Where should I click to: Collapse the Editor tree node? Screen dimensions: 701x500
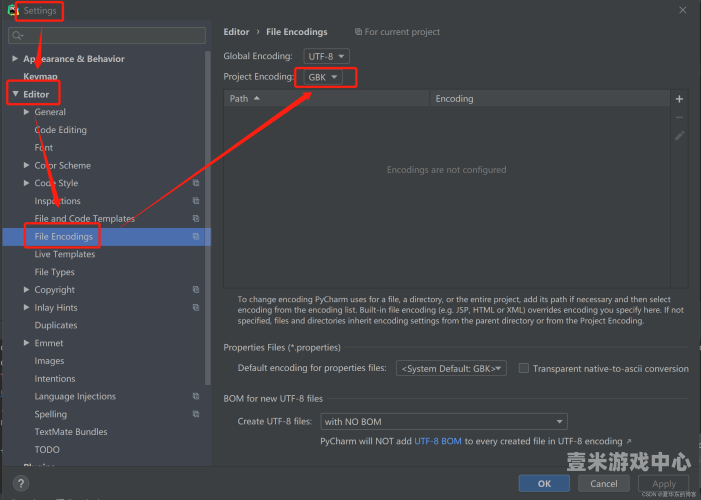tap(16, 94)
